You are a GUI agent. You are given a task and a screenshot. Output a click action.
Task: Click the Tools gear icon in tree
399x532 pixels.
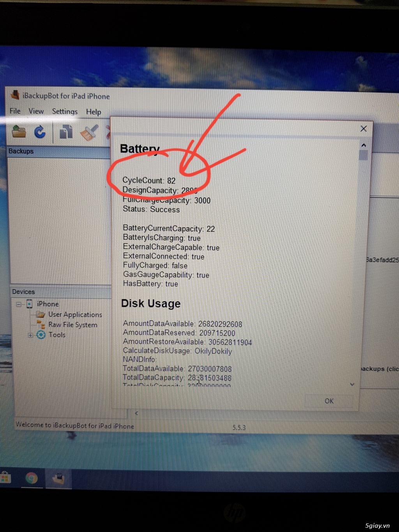coord(41,334)
